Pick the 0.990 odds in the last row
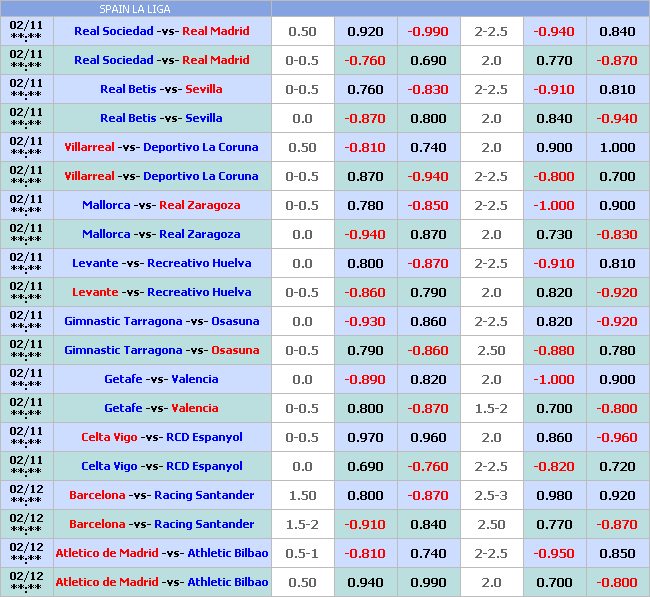Image resolution: width=650 pixels, height=597 pixels. pyautogui.click(x=428, y=582)
